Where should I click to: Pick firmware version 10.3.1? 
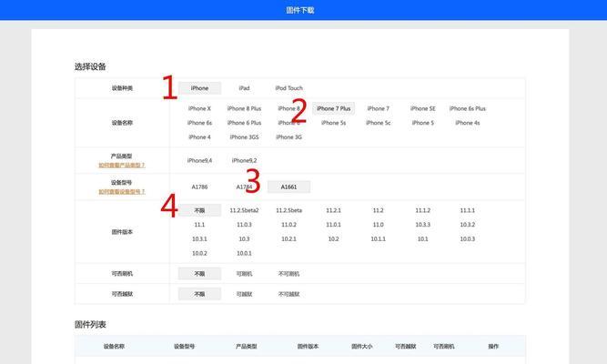pos(199,239)
